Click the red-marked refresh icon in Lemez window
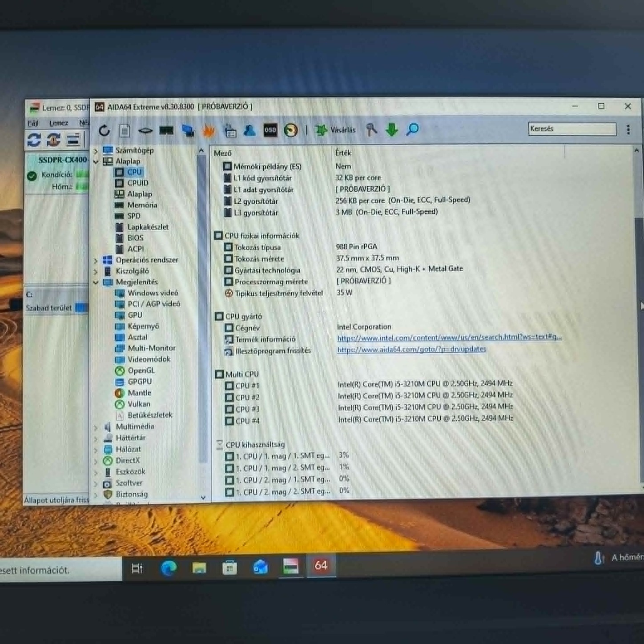The height and width of the screenshot is (644, 644). coord(54,140)
